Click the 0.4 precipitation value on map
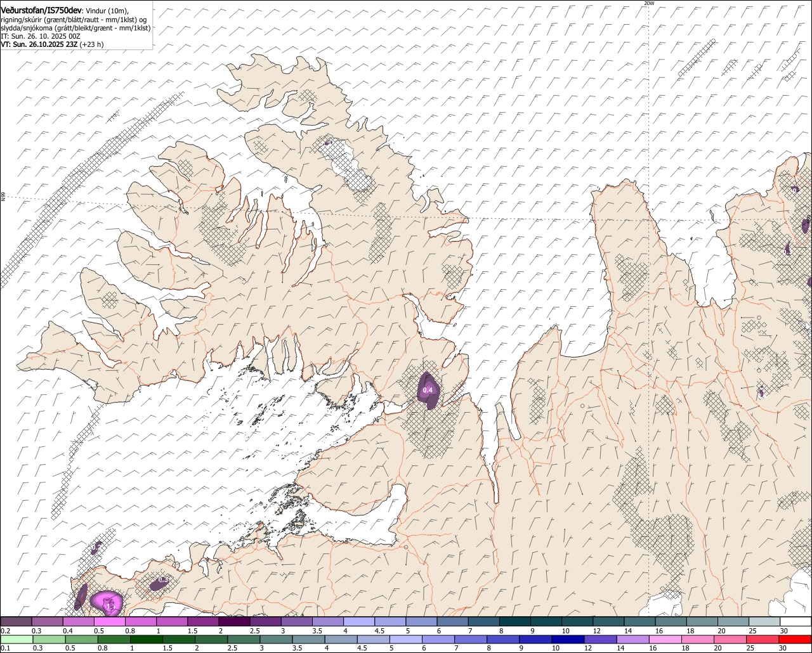The width and height of the screenshot is (812, 653). point(428,390)
